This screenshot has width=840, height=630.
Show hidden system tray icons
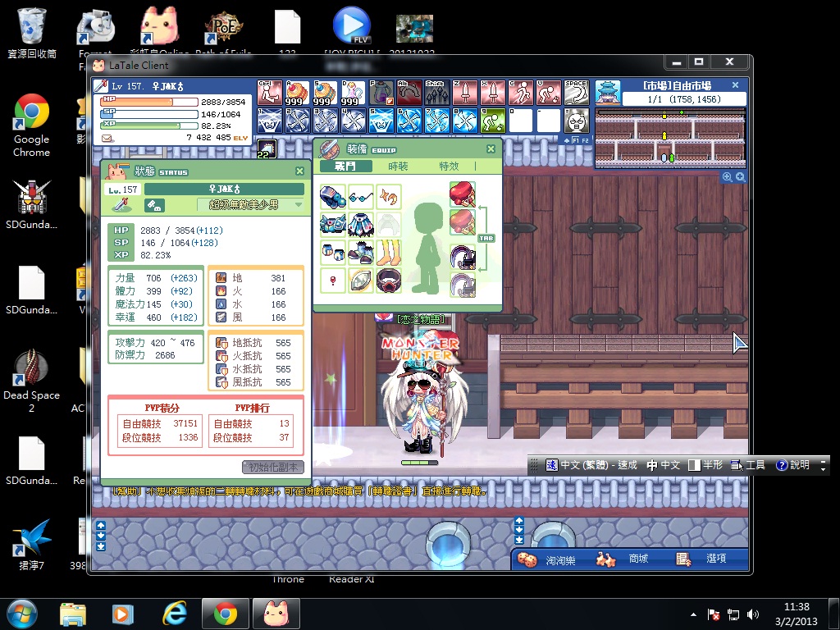tap(693, 614)
